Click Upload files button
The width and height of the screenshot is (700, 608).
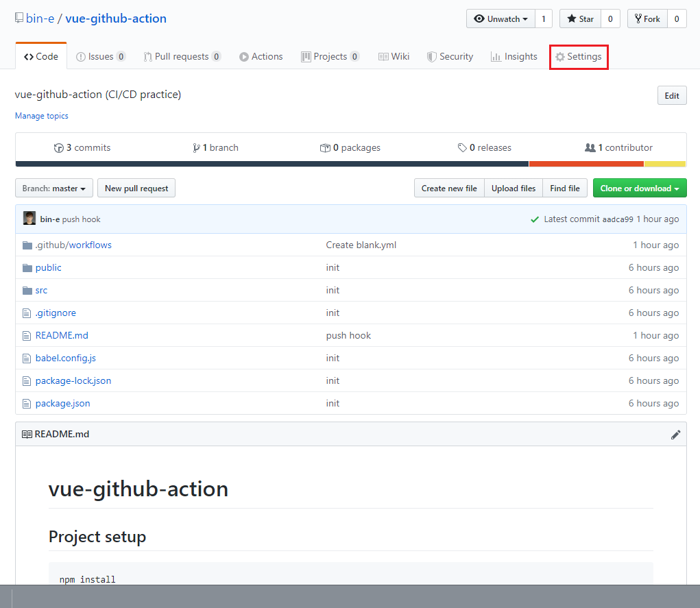coord(514,188)
